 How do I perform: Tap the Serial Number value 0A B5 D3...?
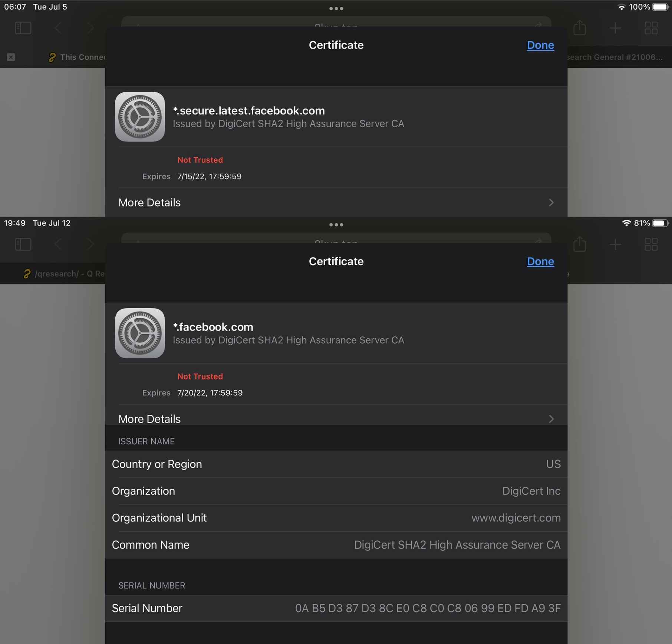[x=428, y=608]
